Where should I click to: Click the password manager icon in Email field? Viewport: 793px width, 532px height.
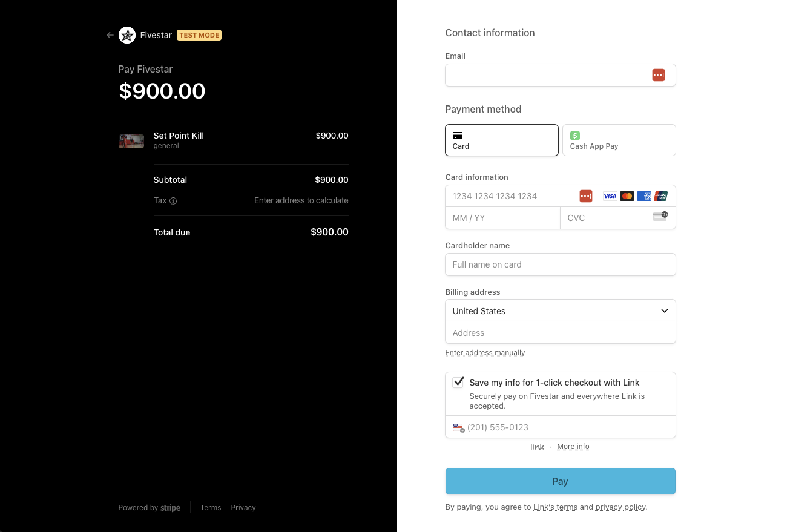pos(659,75)
